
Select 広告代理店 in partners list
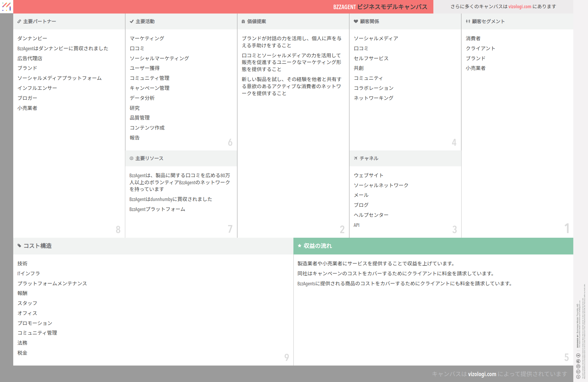click(30, 58)
